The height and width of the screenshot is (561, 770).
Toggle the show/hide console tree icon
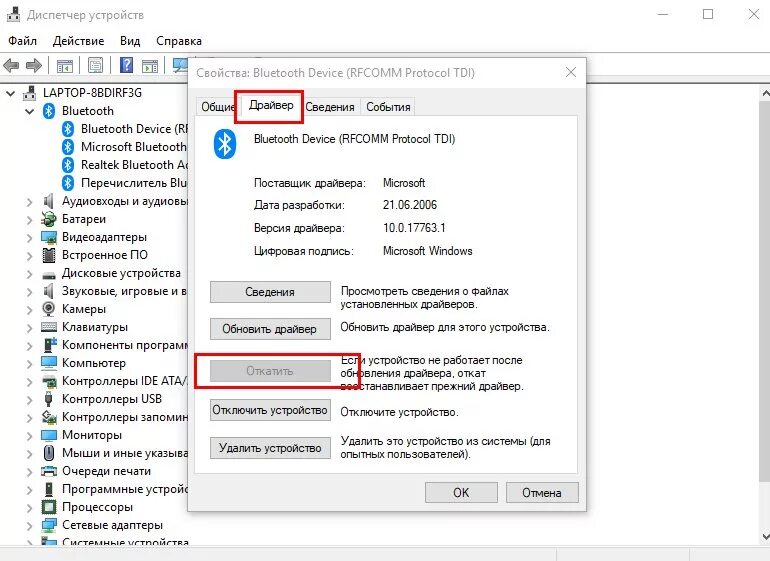(64, 65)
